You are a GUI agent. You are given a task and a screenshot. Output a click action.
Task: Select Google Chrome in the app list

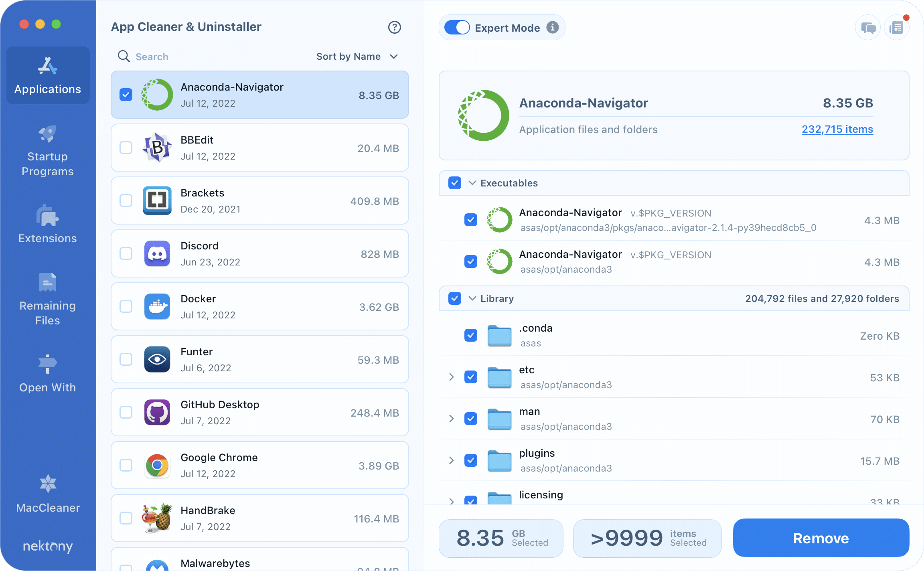260,465
